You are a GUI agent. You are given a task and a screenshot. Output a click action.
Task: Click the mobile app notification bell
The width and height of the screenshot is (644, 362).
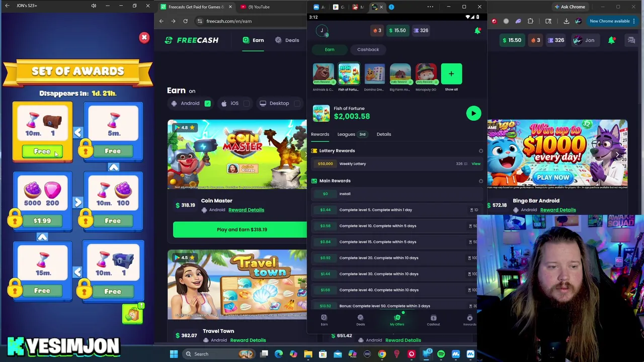click(477, 31)
